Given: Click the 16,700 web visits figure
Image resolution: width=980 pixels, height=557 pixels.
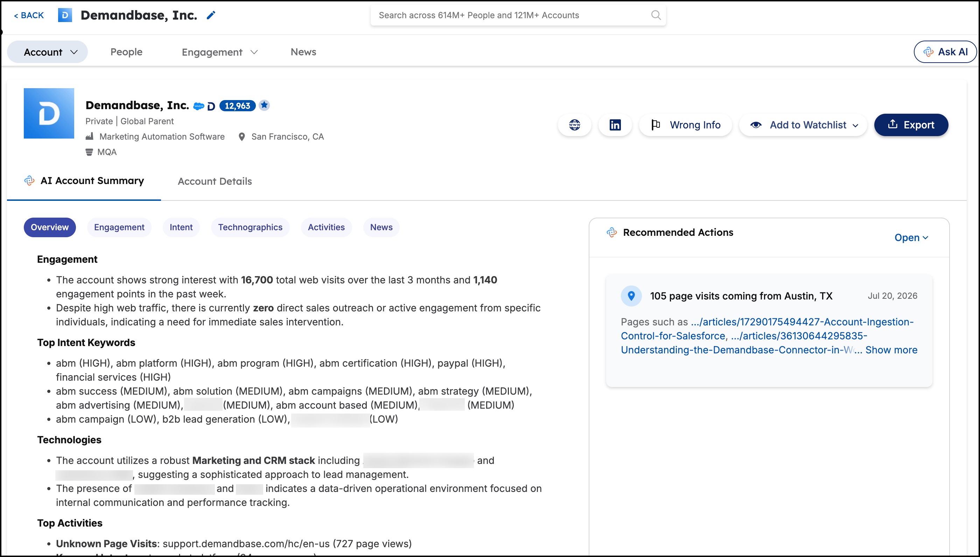Looking at the screenshot, I should point(257,280).
